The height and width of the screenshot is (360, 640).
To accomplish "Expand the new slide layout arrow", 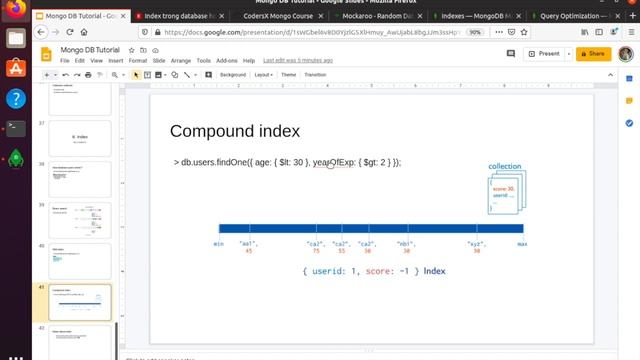I will (x=55, y=75).
